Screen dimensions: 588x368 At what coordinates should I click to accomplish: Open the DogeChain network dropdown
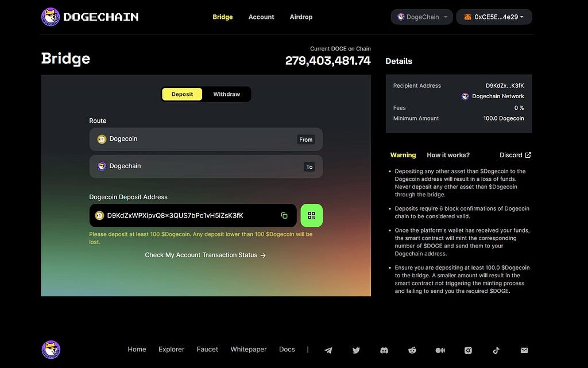[x=422, y=17]
